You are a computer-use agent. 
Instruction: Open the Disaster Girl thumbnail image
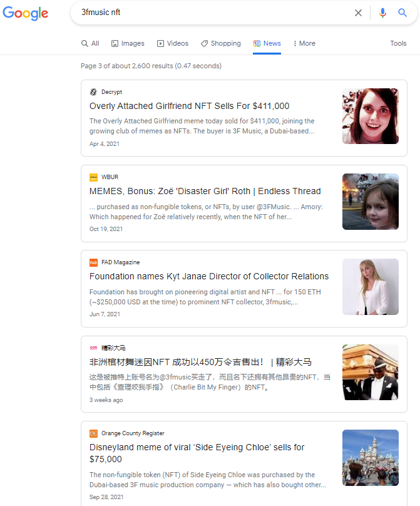point(371,202)
